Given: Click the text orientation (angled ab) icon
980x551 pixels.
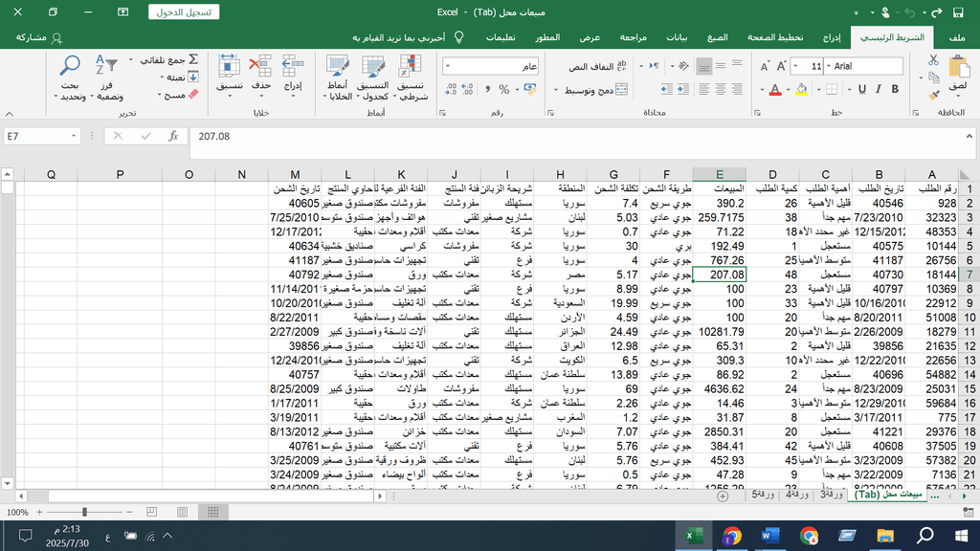Looking at the screenshot, I should pyautogui.click(x=683, y=66).
